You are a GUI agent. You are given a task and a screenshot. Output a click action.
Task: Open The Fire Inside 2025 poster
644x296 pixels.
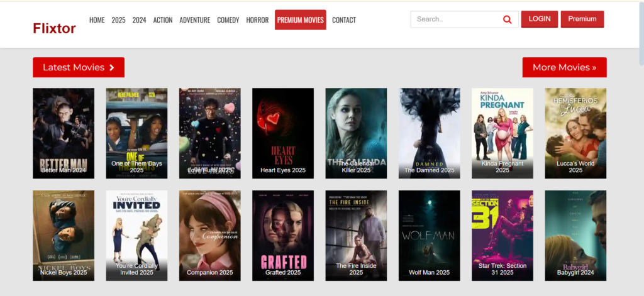[x=356, y=236]
